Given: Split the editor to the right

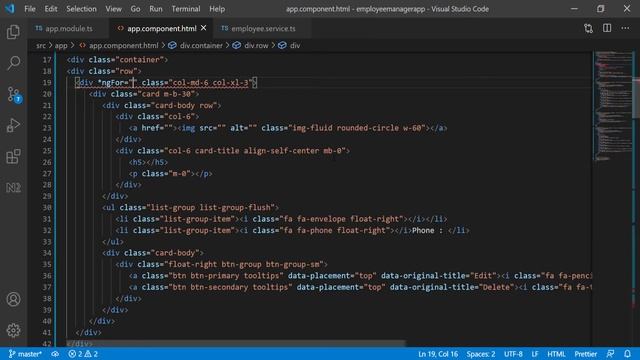Looking at the screenshot, I should pyautogui.click(x=607, y=28).
